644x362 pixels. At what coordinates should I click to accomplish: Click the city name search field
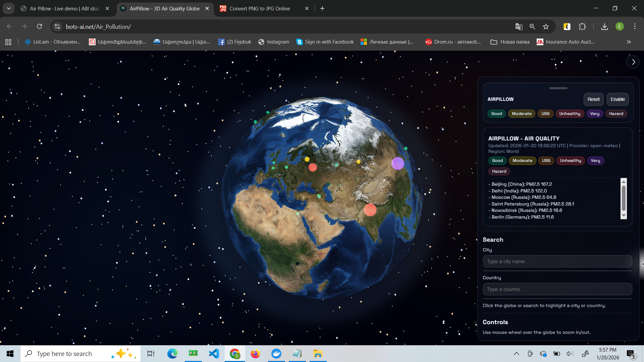click(557, 261)
